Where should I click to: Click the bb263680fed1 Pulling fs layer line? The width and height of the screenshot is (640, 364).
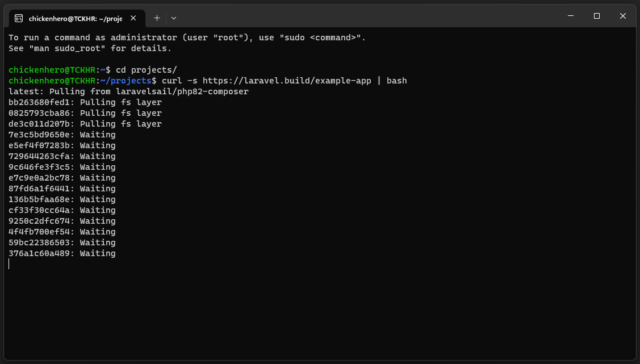[x=84, y=102]
